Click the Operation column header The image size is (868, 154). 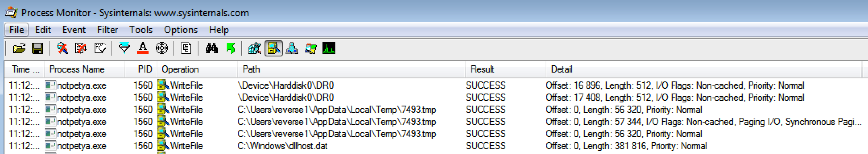tap(197, 69)
